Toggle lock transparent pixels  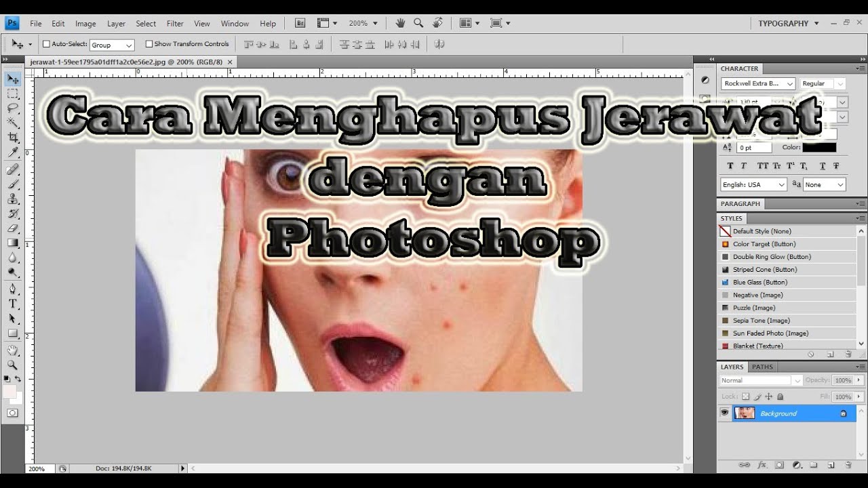[x=745, y=396]
